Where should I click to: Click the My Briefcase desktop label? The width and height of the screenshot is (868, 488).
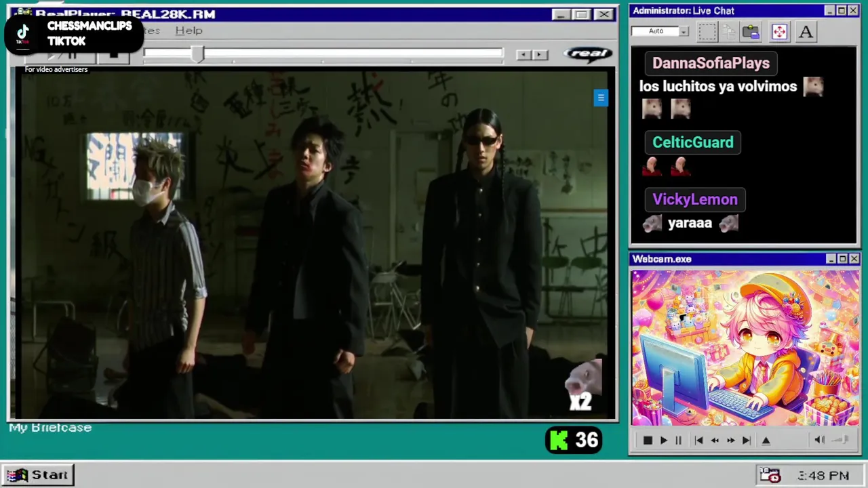point(50,428)
